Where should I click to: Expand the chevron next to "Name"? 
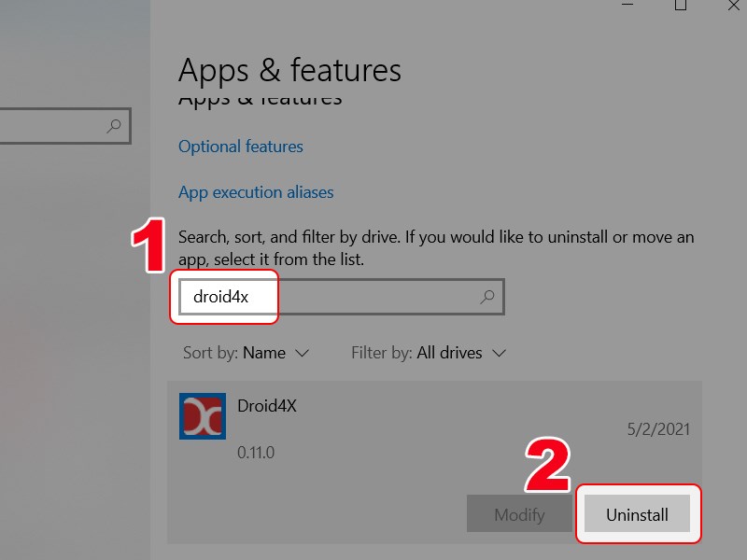point(301,354)
